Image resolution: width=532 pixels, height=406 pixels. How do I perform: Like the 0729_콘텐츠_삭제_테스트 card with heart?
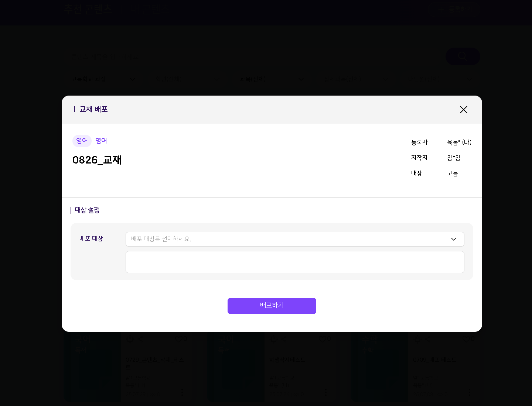(179, 339)
